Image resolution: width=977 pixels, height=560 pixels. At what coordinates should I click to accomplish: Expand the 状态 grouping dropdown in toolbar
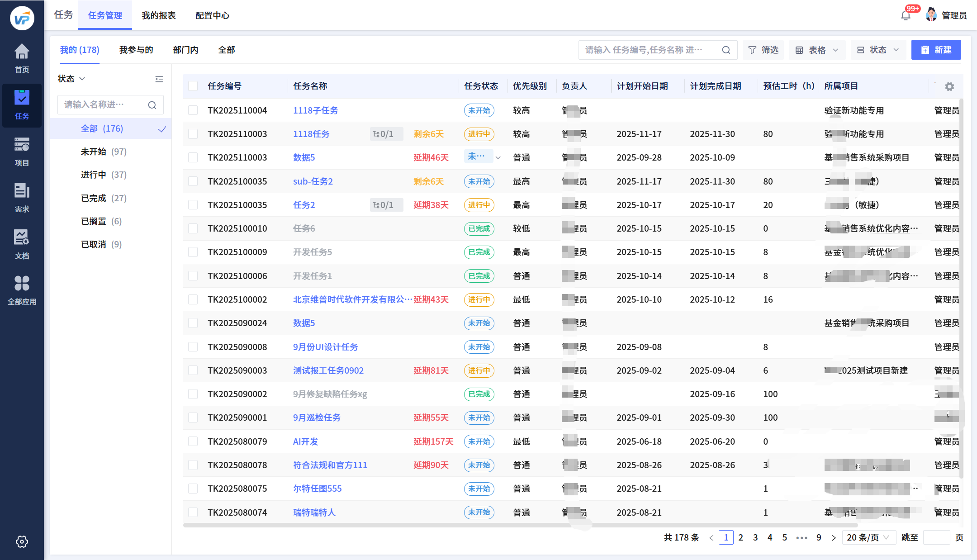tap(877, 50)
